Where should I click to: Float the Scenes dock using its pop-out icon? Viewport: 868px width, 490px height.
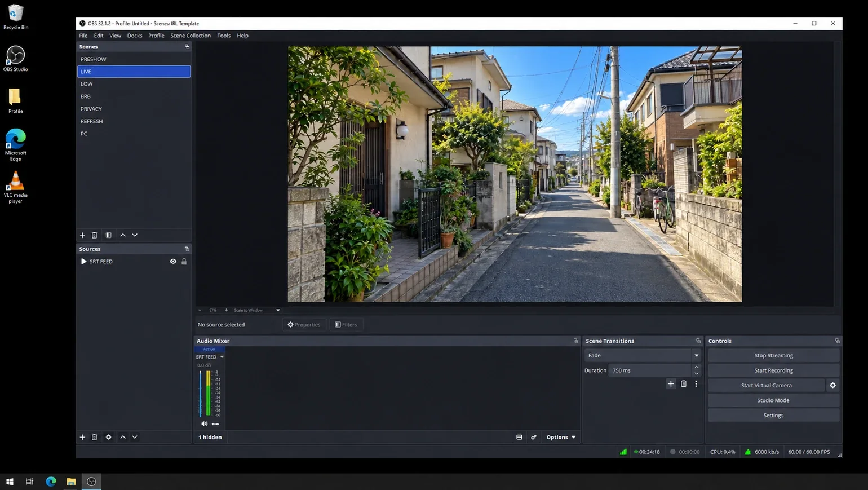click(187, 47)
